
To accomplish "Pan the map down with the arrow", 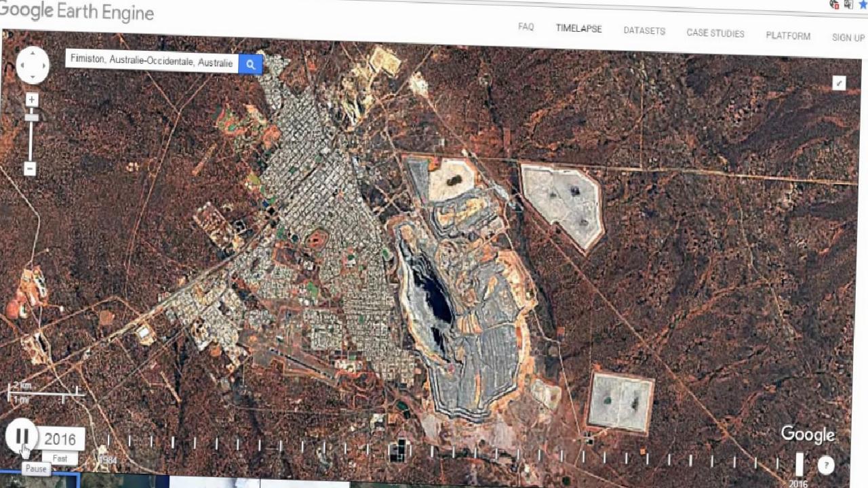I will [x=33, y=77].
